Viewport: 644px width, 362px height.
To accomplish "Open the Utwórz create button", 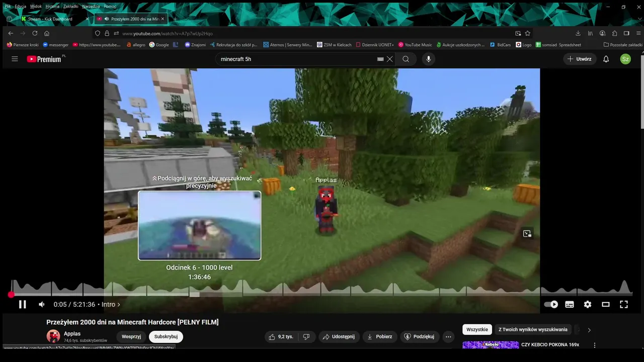I will click(x=580, y=59).
